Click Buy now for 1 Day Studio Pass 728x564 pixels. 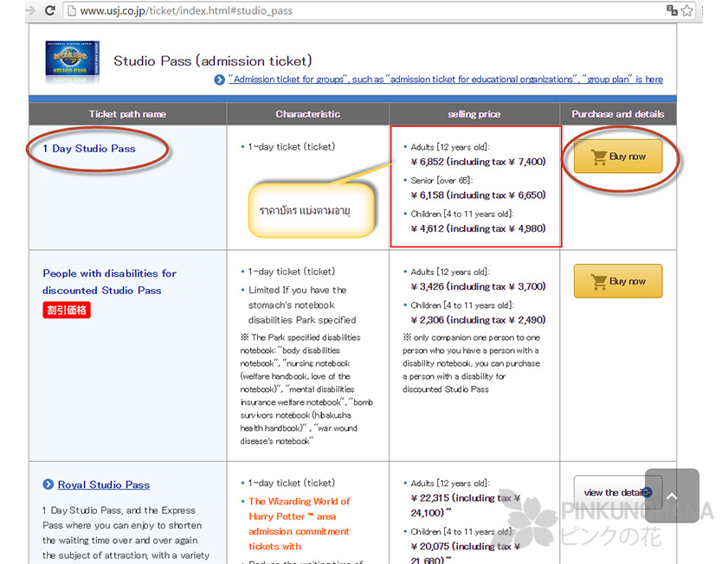pyautogui.click(x=618, y=157)
